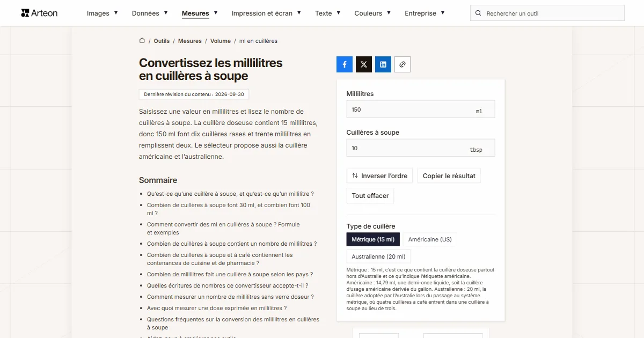
Task: Open Mesures breadcrumb link
Action: tap(190, 41)
